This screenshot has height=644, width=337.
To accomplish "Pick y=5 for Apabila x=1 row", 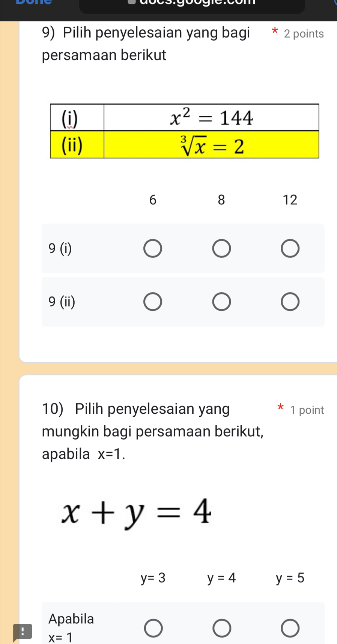I will click(x=290, y=629).
